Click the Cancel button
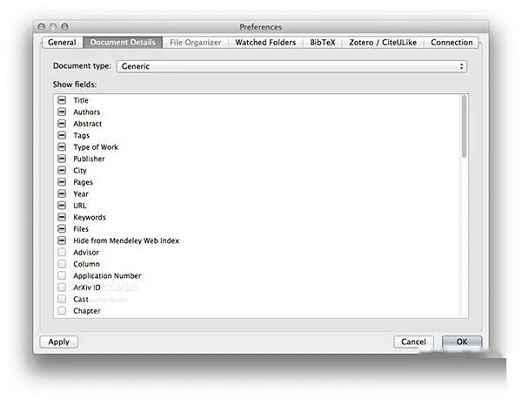The width and height of the screenshot is (522, 400). [413, 342]
